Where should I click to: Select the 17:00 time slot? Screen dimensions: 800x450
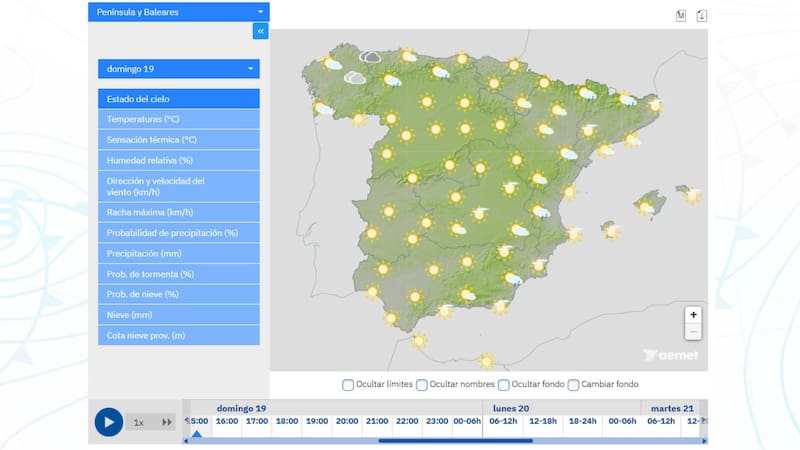(x=257, y=421)
